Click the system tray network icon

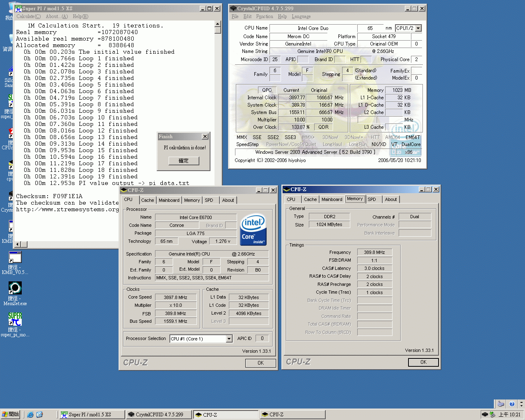[492, 415]
